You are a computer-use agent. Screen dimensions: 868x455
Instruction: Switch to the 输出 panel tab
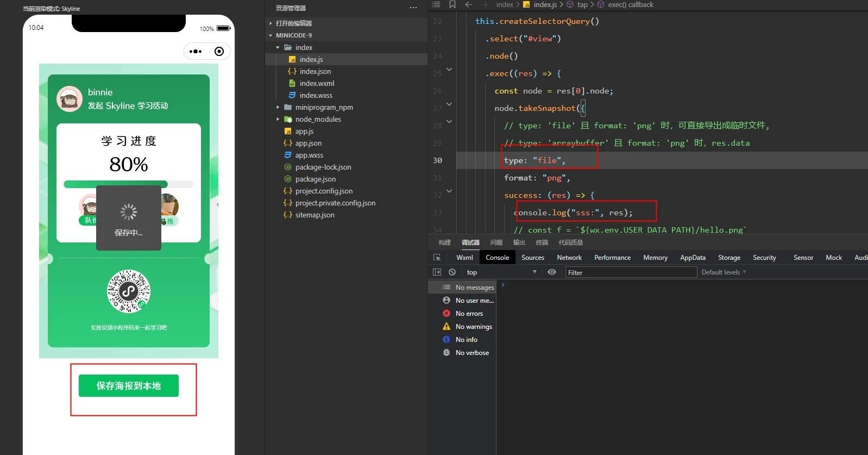pos(519,242)
